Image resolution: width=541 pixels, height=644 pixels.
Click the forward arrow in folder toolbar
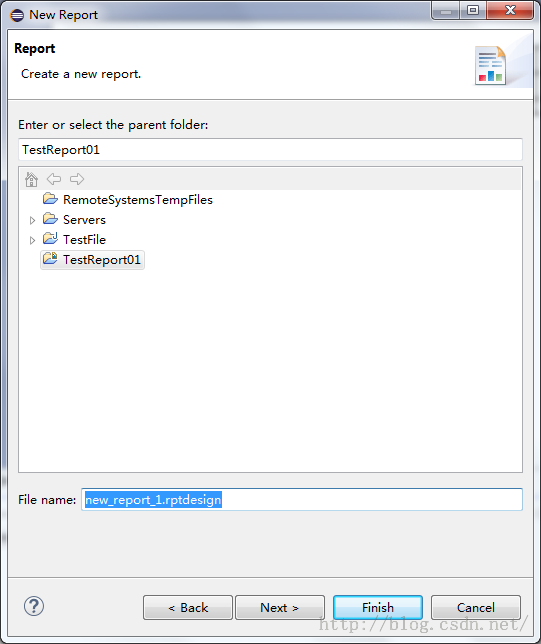(x=77, y=179)
